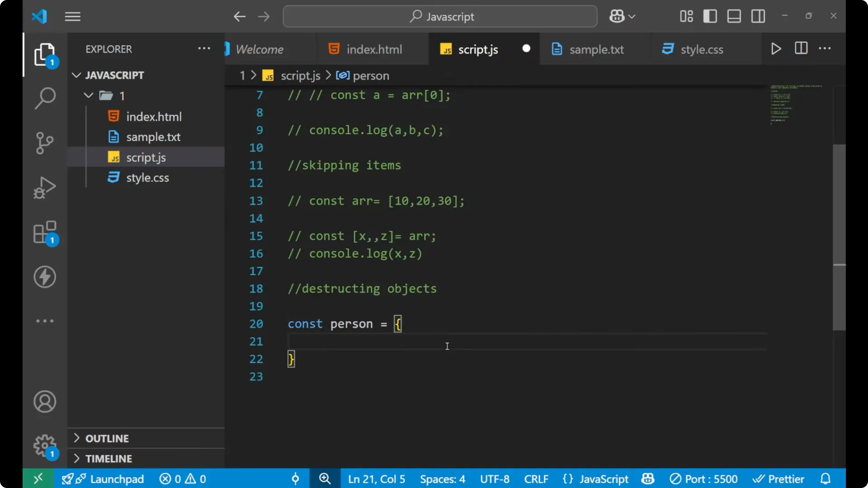Open the Search view

45,98
